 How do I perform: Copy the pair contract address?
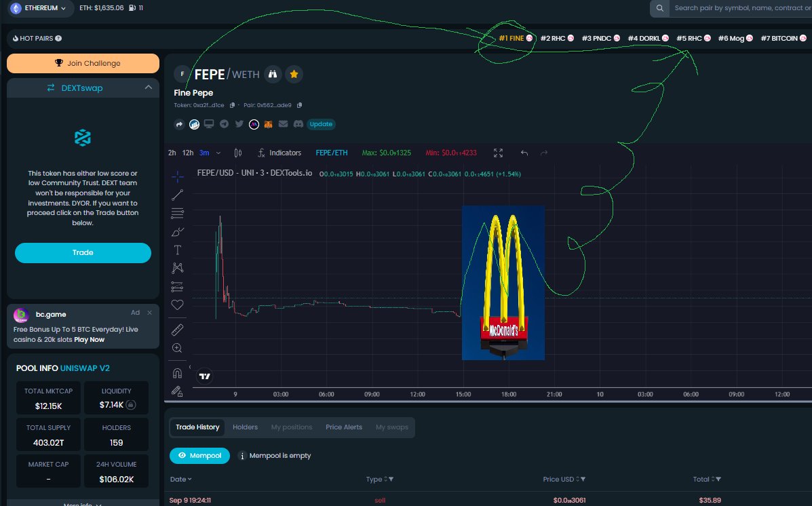tap(299, 105)
